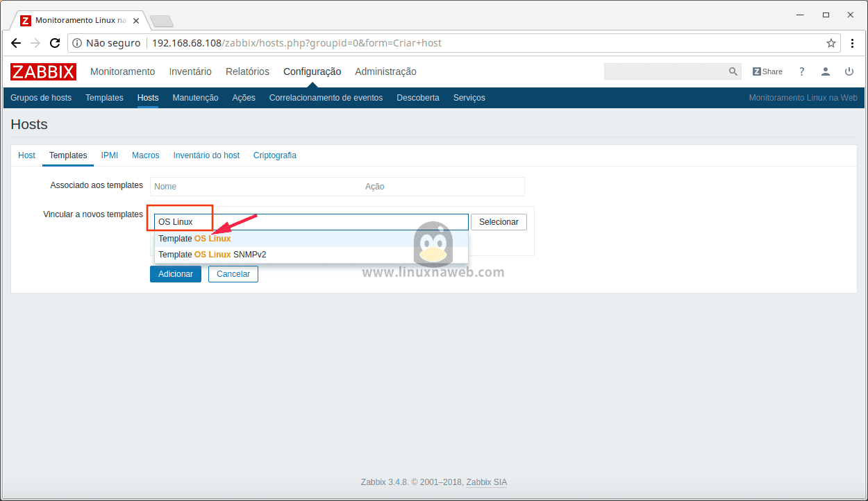
Task: Select Hosts in the blue submenu bar
Action: click(x=148, y=98)
